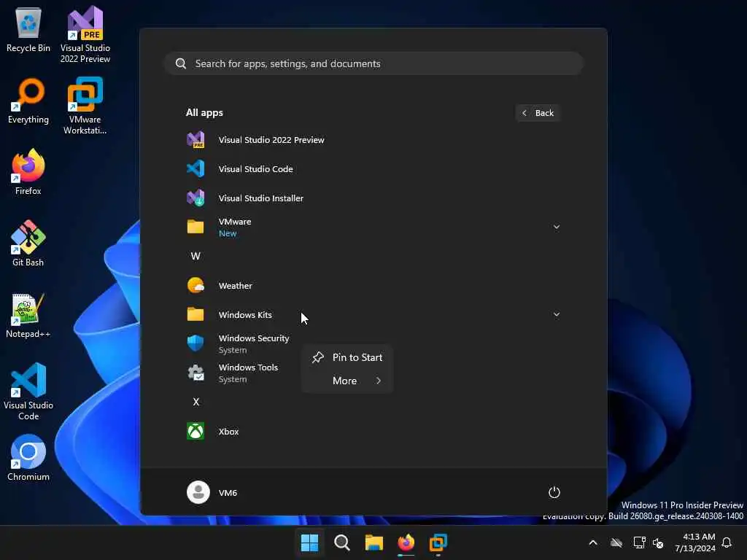Click the Windows Kits folder icon
The height and width of the screenshot is (560, 747).
[196, 315]
